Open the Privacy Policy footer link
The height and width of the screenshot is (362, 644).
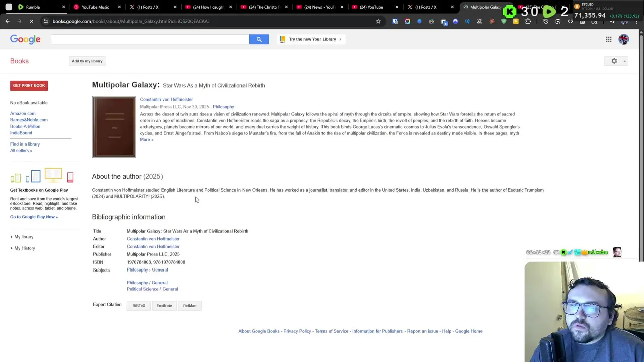coord(297,331)
